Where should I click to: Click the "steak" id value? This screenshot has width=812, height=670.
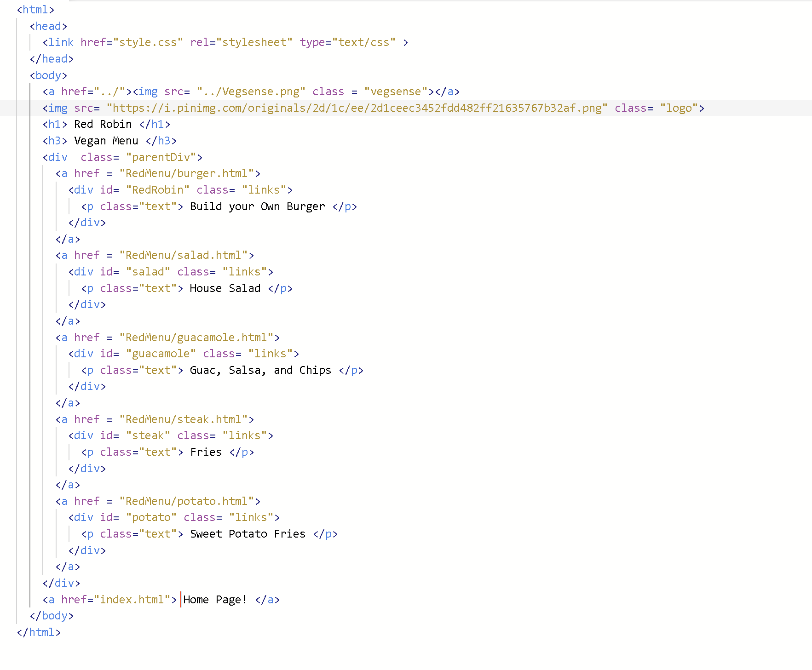148,435
